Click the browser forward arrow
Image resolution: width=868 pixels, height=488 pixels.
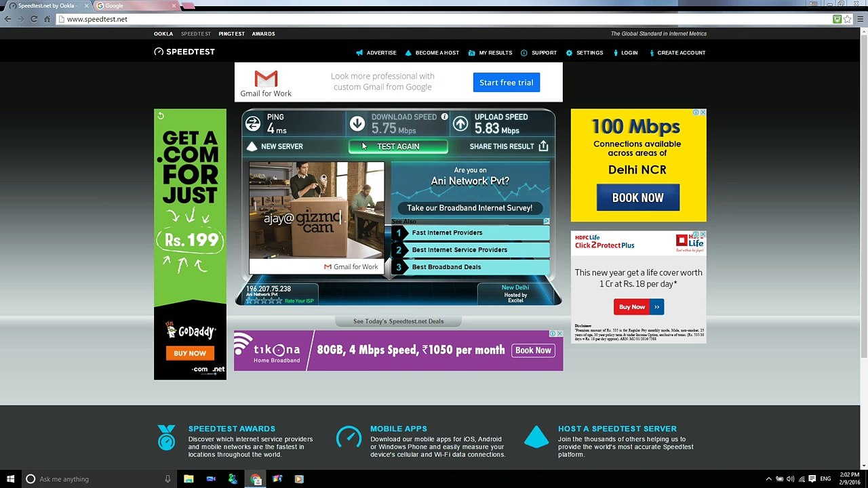tap(21, 19)
